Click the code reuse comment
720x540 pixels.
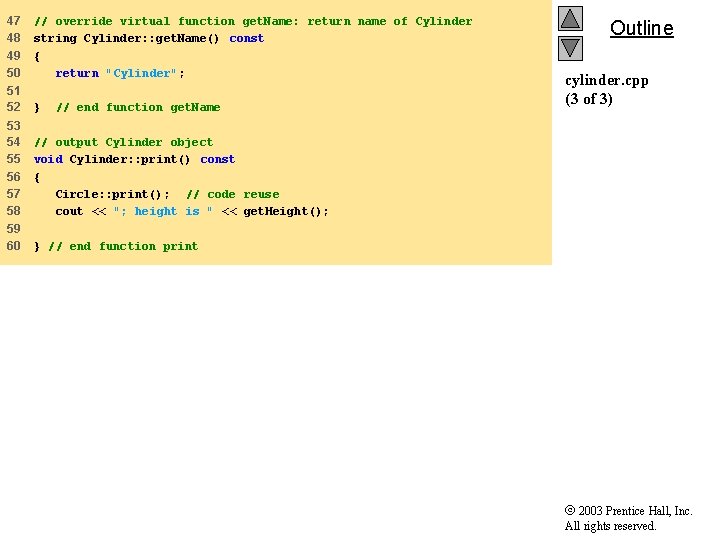pos(233,195)
